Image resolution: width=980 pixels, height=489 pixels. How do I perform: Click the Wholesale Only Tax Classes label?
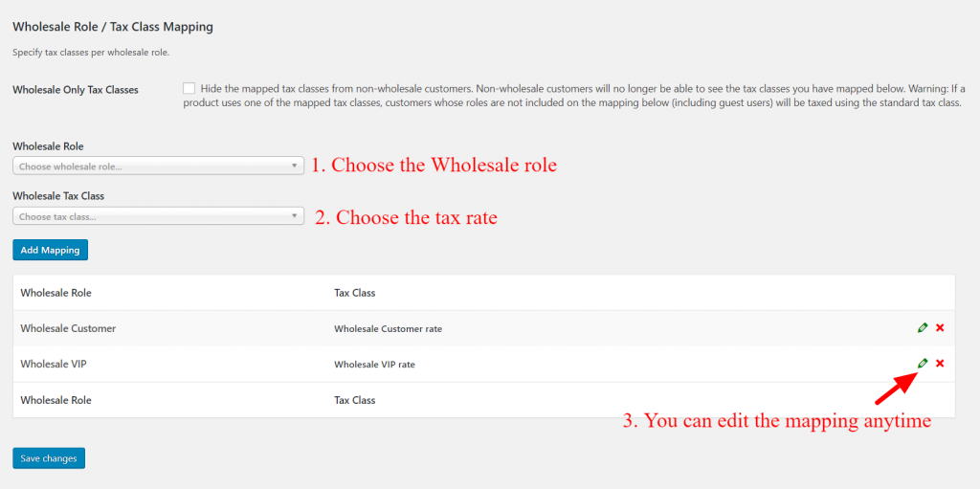click(x=75, y=90)
